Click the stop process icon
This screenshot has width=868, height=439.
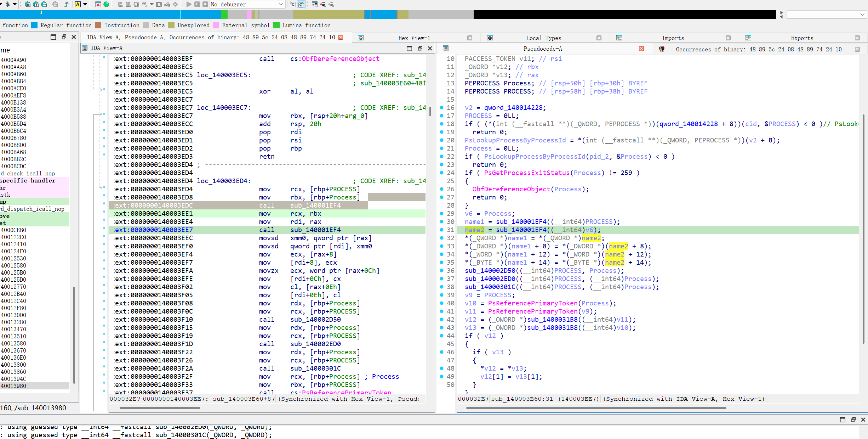coord(205,4)
